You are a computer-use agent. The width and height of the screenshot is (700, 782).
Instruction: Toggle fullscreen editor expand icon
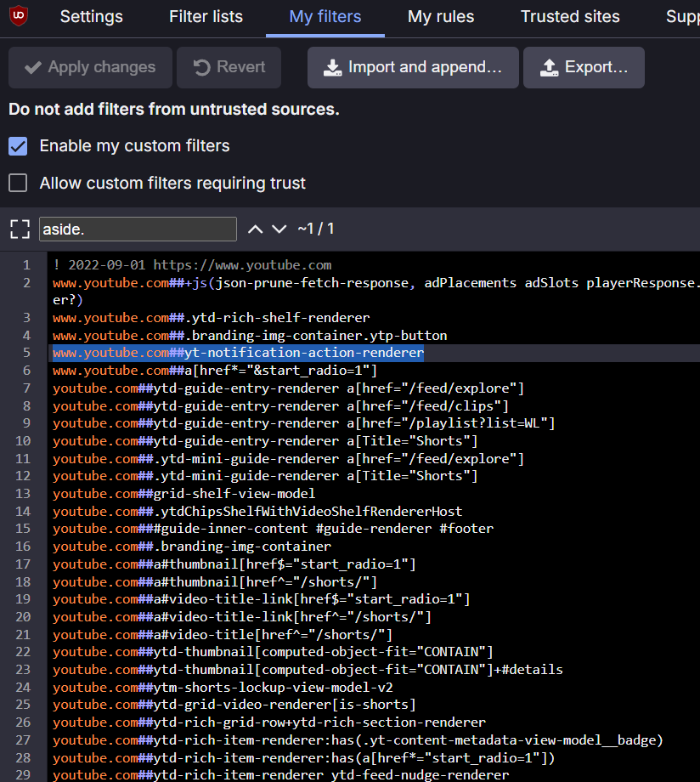20,229
